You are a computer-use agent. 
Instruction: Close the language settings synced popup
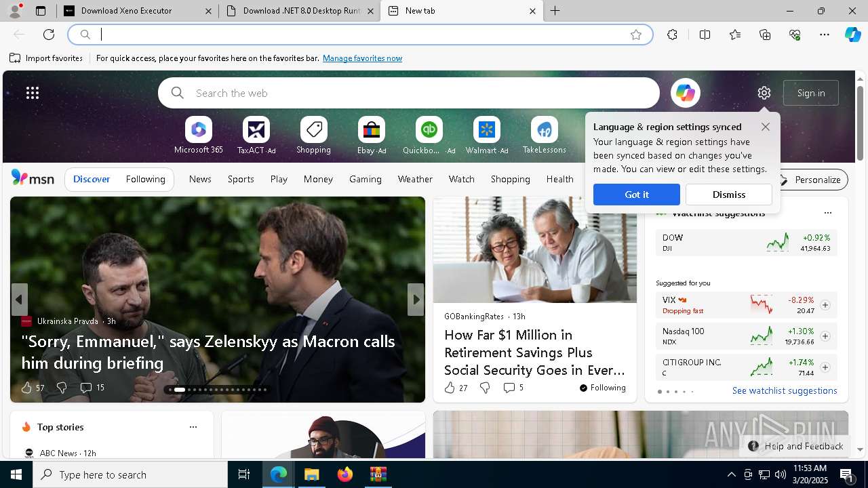point(766,127)
